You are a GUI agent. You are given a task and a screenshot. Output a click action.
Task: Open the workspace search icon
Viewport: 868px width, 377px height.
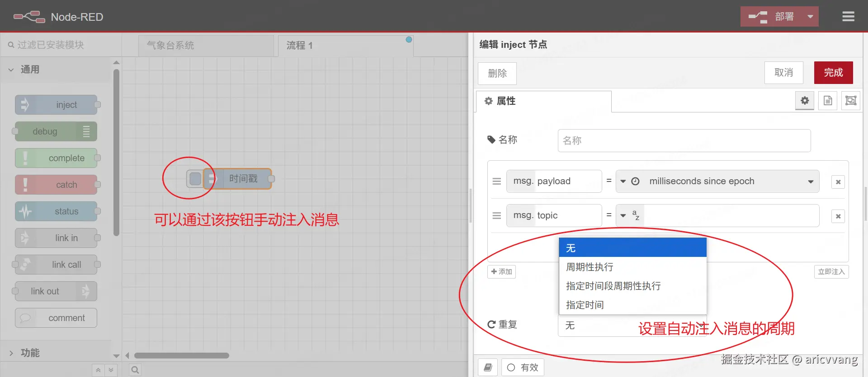135,370
